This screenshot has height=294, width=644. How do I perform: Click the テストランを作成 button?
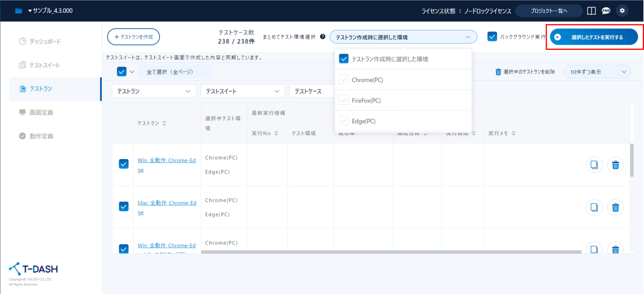pyautogui.click(x=133, y=37)
